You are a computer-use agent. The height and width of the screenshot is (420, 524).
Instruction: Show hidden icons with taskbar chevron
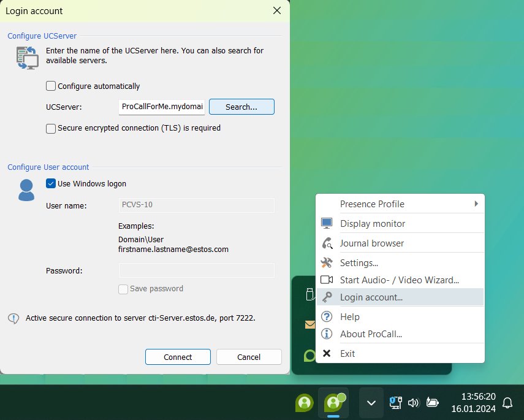point(371,403)
